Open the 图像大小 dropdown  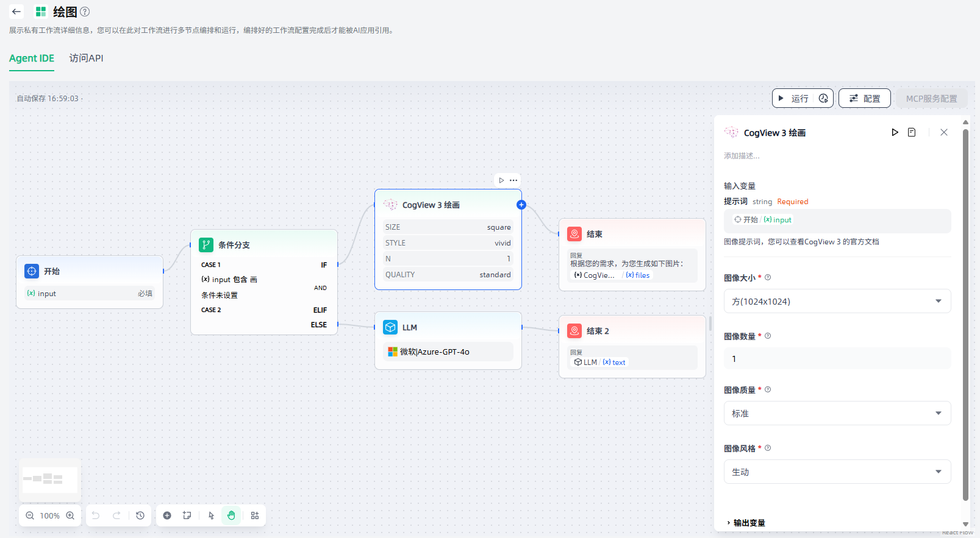837,301
